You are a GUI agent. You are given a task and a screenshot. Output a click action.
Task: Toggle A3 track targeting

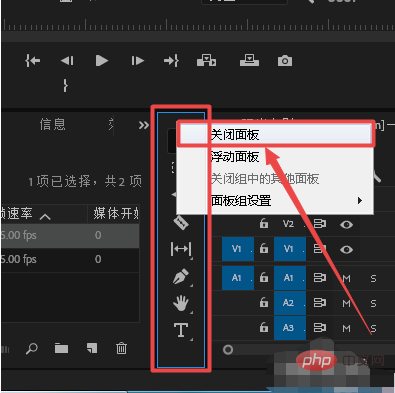290,328
